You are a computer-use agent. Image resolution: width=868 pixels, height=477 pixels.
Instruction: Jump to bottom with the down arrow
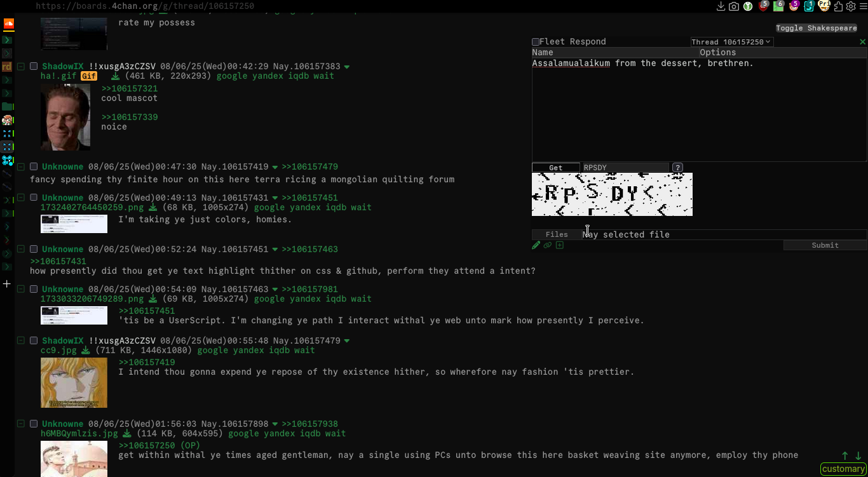coord(858,456)
